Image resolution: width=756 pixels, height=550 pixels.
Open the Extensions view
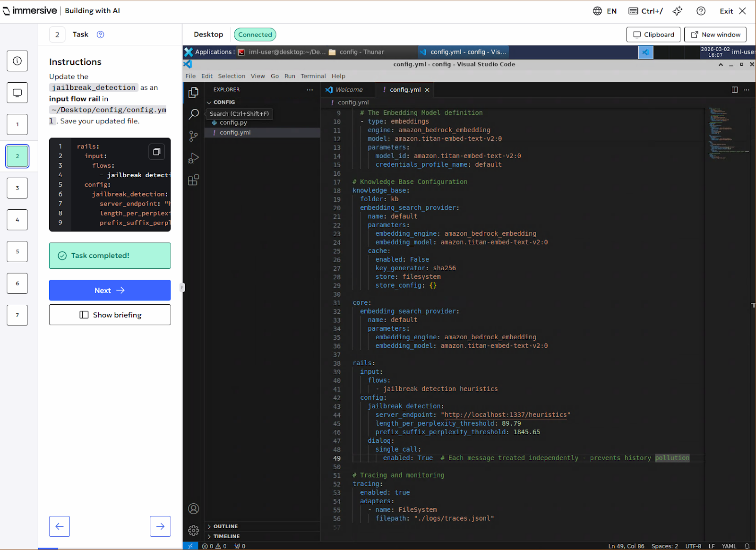point(193,180)
